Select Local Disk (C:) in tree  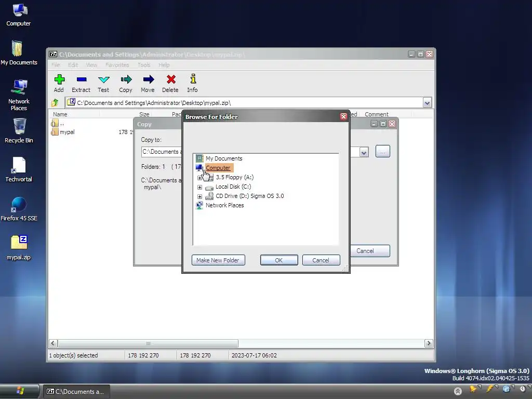coord(233,187)
